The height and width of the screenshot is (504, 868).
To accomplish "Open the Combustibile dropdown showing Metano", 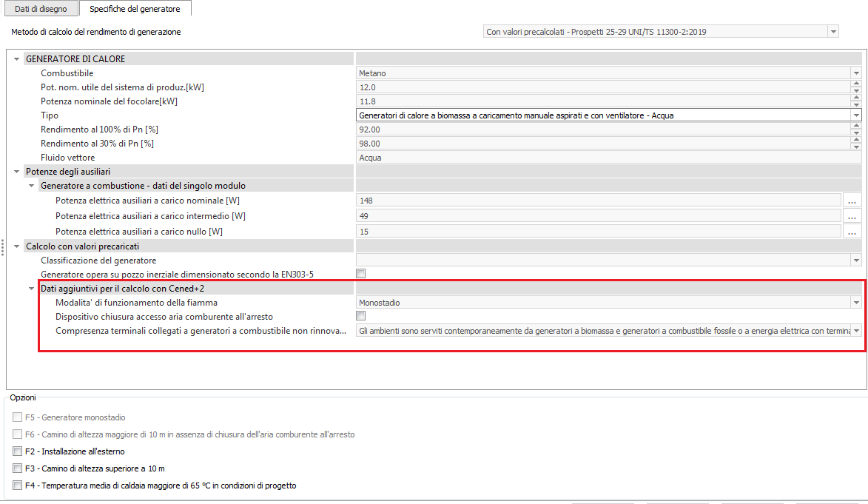I will (856, 73).
